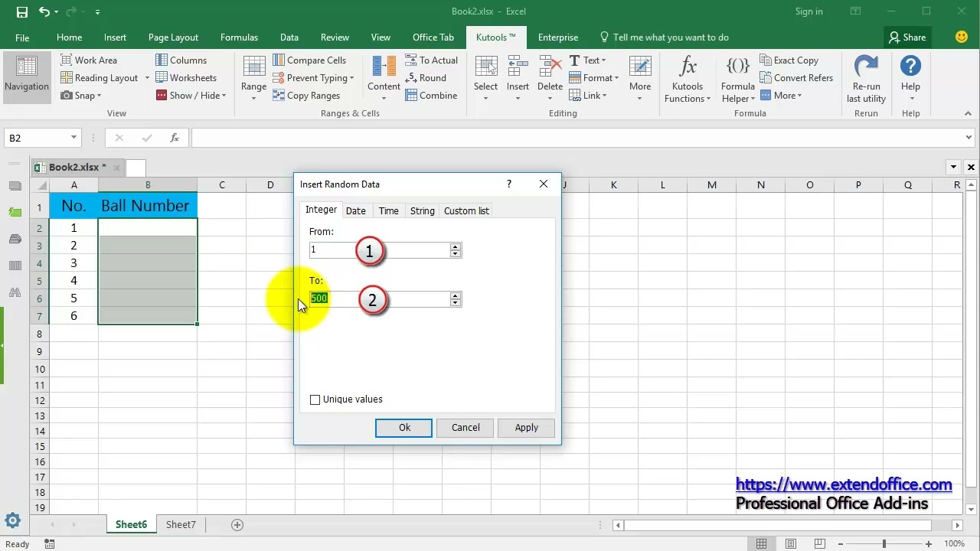Open Columns visibility tool
The height and width of the screenshot is (551, 980).
click(x=181, y=60)
